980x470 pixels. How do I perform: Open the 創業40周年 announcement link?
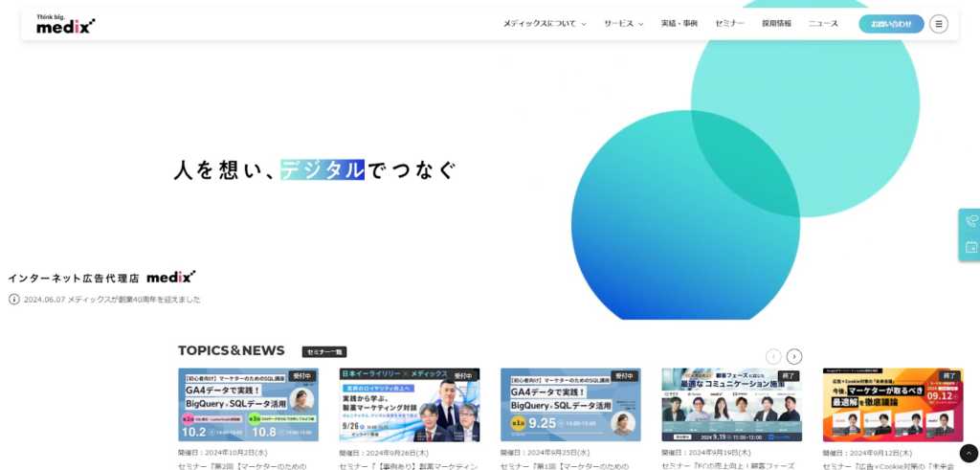[112, 299]
